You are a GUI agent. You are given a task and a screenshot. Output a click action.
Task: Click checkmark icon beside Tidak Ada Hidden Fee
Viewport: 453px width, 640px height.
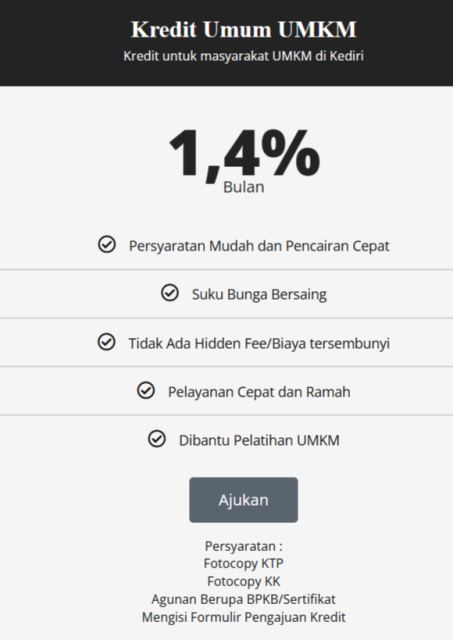[x=107, y=342]
